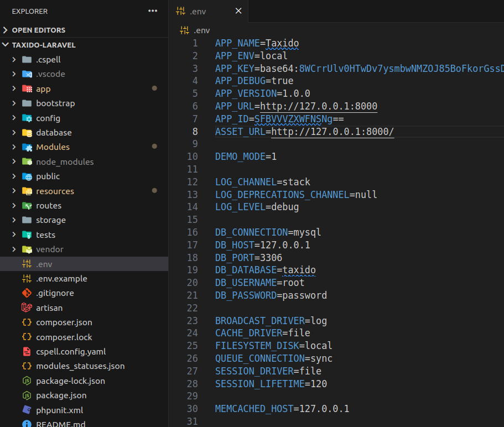Click the composer.json braces icon
504x427 pixels.
pos(27,322)
